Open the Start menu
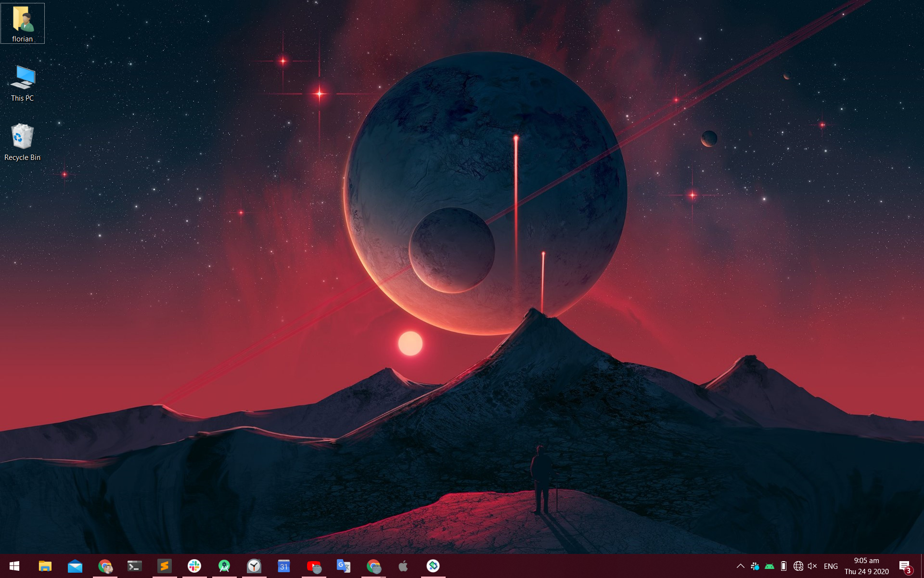The height and width of the screenshot is (578, 924). 14,566
